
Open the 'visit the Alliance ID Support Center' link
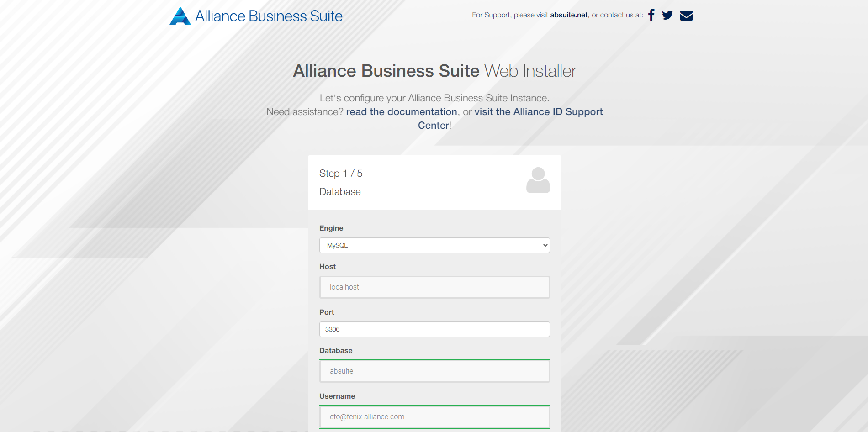[539, 111]
